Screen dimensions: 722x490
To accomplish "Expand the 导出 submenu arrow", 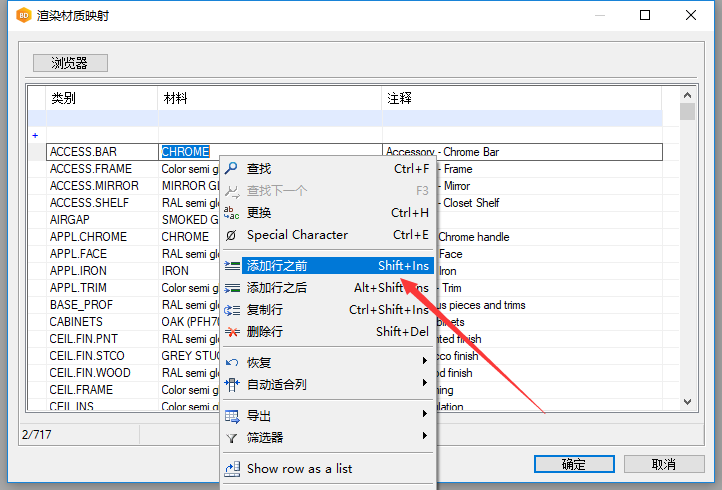I will click(425, 414).
